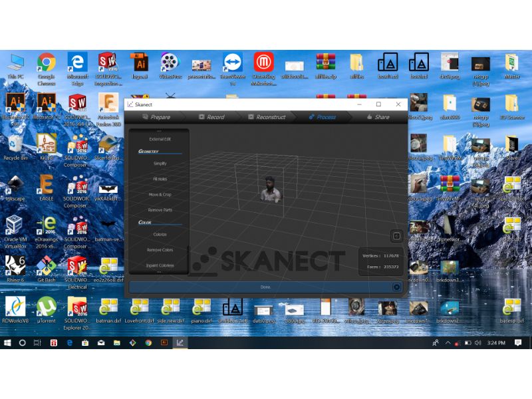Select the This PC desktop icon
532x399 pixels.
coord(15,66)
